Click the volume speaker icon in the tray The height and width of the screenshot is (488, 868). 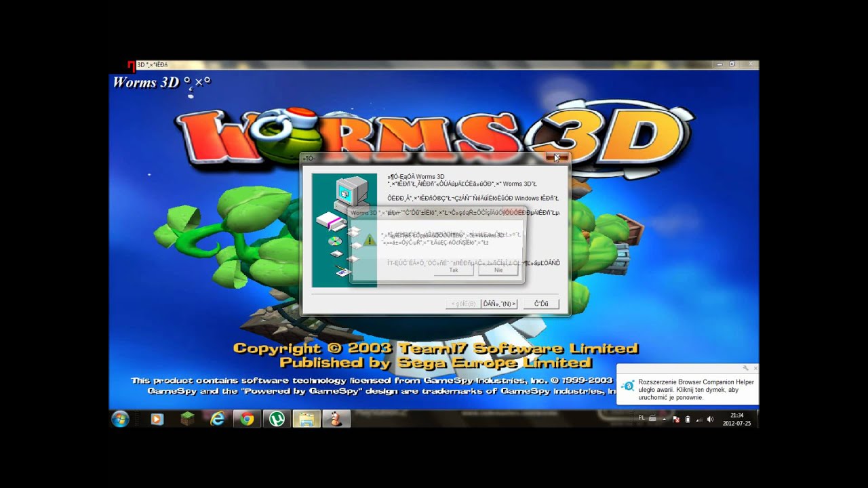710,420
